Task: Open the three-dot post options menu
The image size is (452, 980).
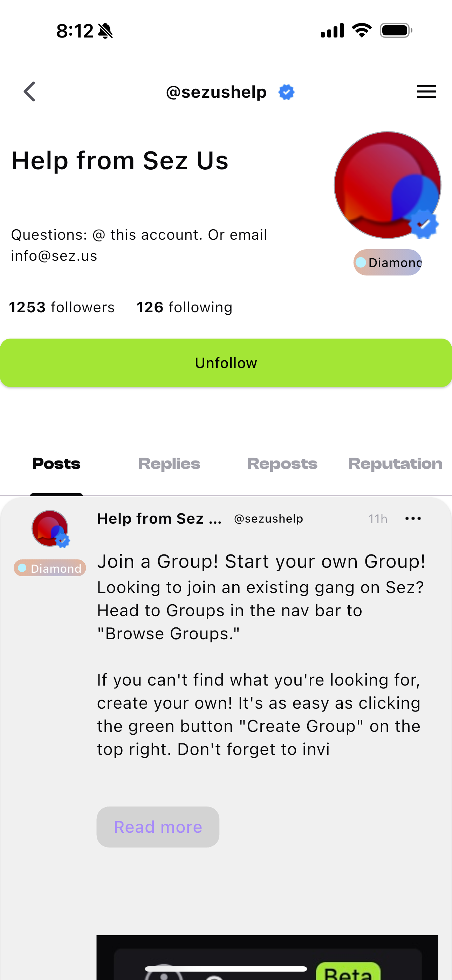Action: pos(413,518)
